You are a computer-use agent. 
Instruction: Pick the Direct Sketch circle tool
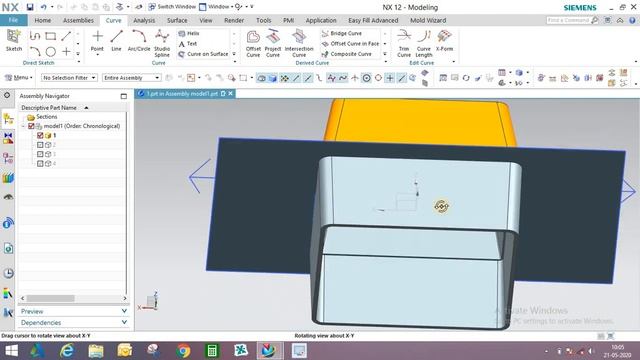tap(51, 52)
